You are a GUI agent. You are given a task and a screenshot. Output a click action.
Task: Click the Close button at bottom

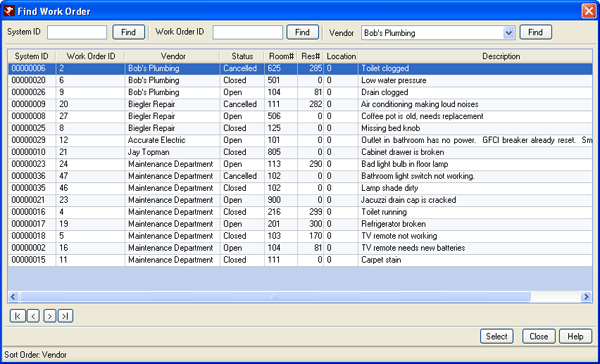tap(539, 336)
